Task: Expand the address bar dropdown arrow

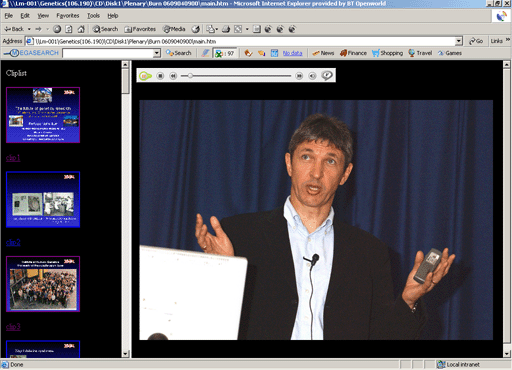Action: (x=459, y=41)
